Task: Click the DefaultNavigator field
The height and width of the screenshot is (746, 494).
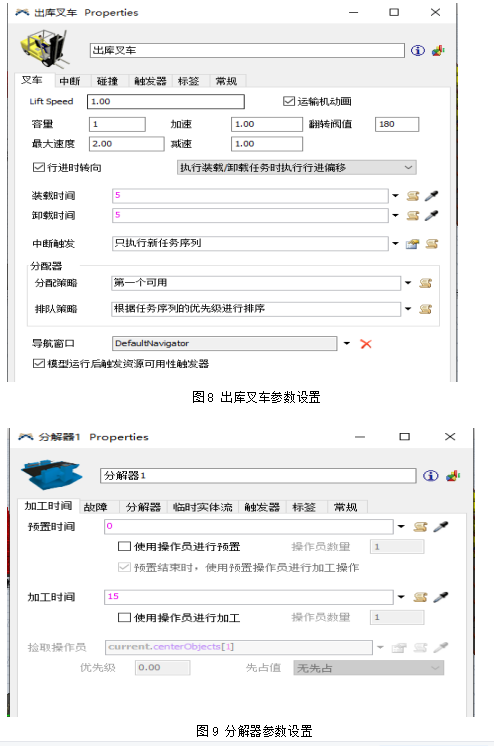Action: pos(224,344)
